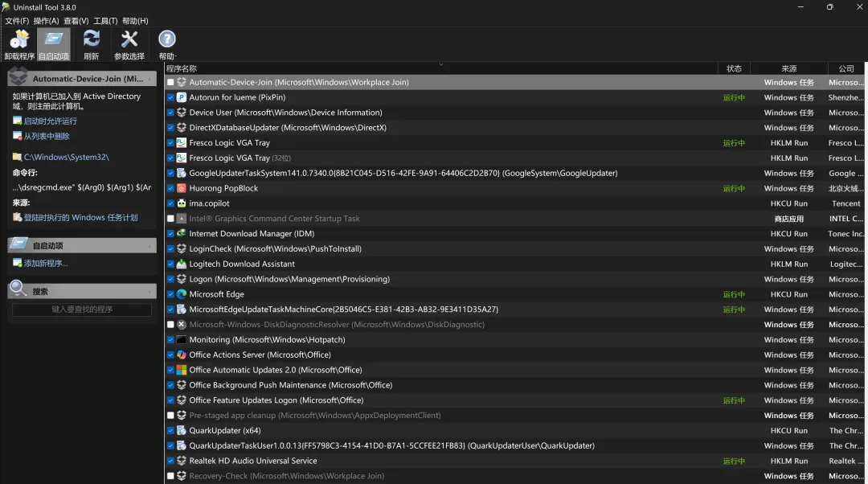The image size is (868, 484).
Task: Select the LoginCheck PushToInstall row
Action: point(515,248)
